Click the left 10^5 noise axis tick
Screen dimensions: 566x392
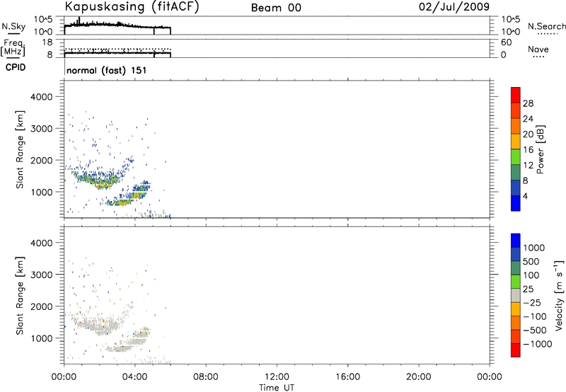point(43,20)
